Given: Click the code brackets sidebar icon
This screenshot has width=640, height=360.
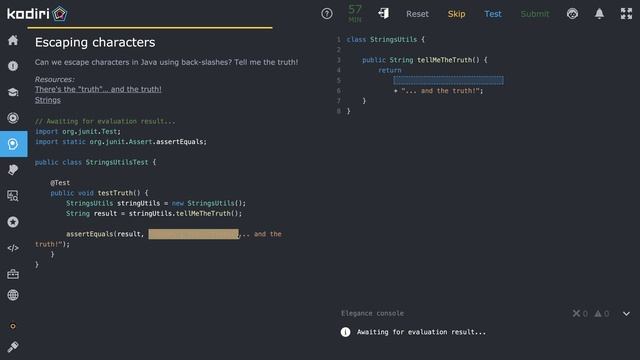Looking at the screenshot, I should [x=13, y=248].
